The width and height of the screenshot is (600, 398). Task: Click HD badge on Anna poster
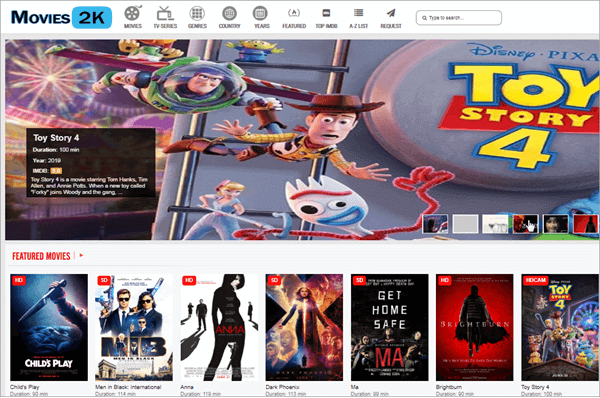pos(189,280)
